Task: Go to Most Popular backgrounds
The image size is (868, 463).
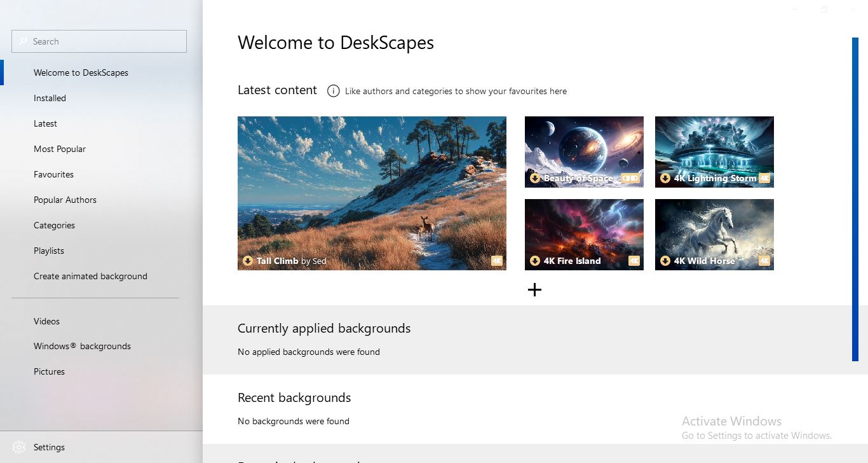Action: pyautogui.click(x=60, y=149)
